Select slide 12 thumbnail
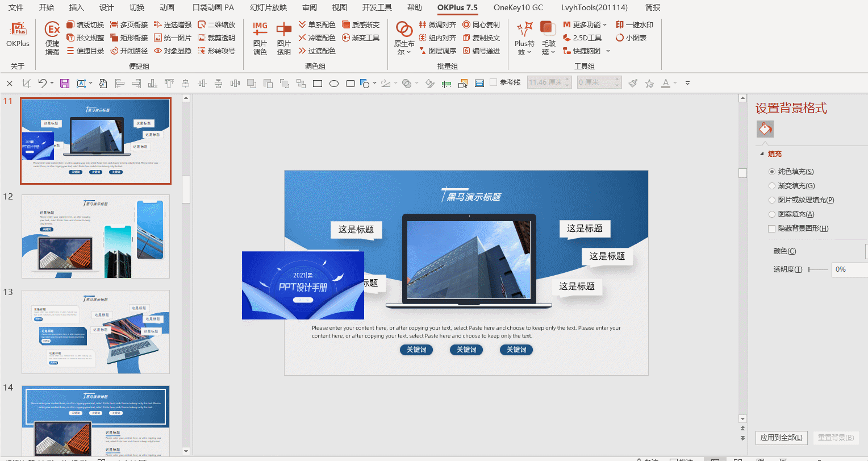 tap(95, 236)
